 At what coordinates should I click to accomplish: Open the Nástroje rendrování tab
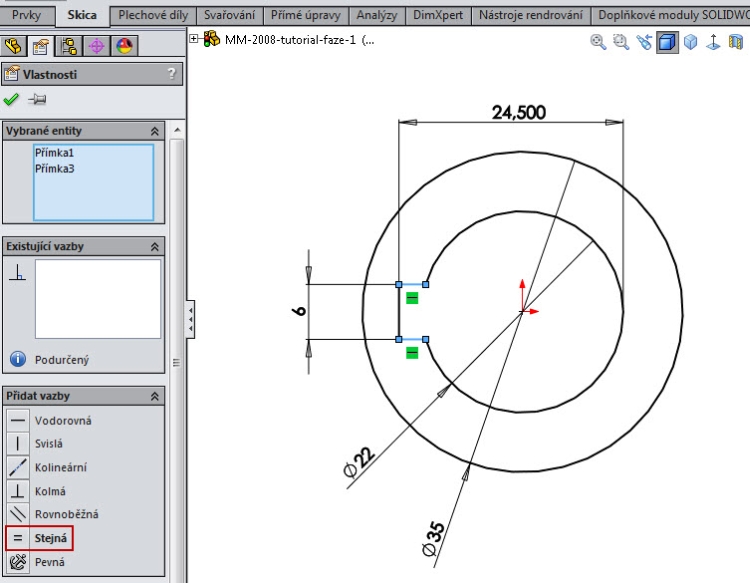[x=531, y=15]
